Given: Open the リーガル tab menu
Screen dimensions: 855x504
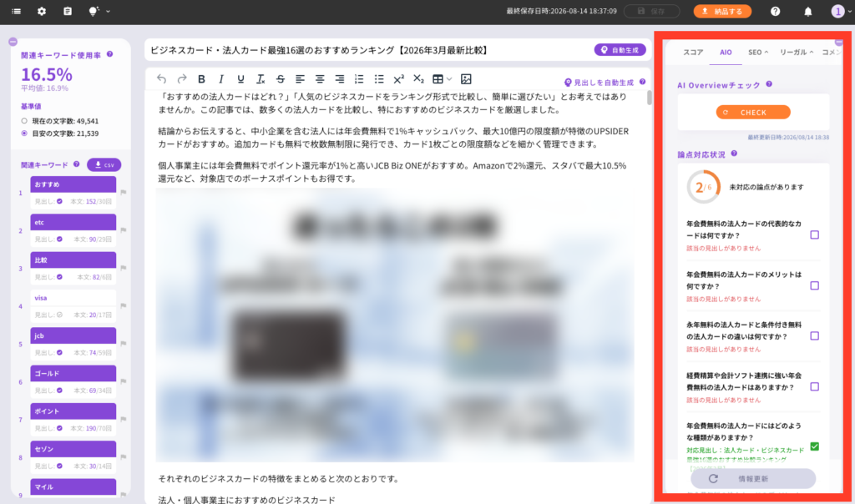Looking at the screenshot, I should coord(796,53).
